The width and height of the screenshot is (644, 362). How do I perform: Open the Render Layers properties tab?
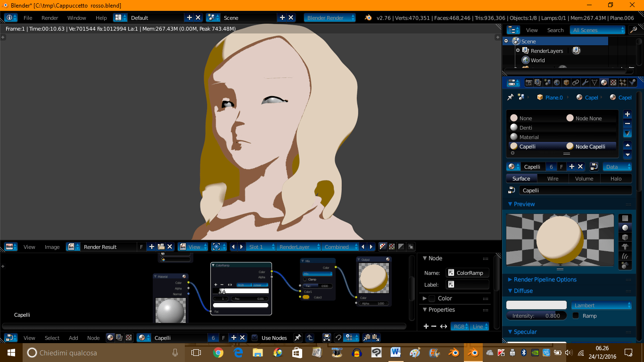pyautogui.click(x=538, y=82)
